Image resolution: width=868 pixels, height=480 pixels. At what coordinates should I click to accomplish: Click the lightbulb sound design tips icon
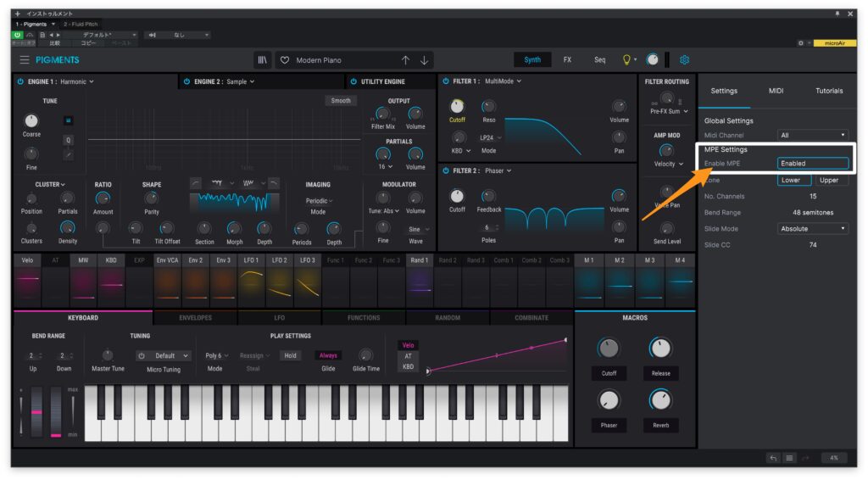tap(627, 60)
